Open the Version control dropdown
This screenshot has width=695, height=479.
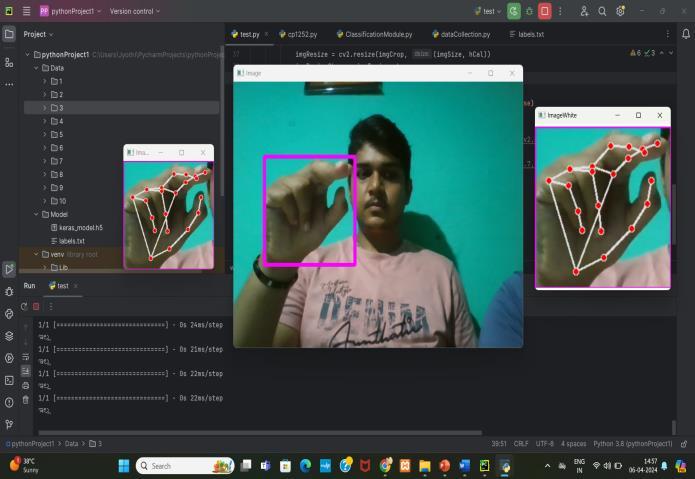pyautogui.click(x=135, y=11)
